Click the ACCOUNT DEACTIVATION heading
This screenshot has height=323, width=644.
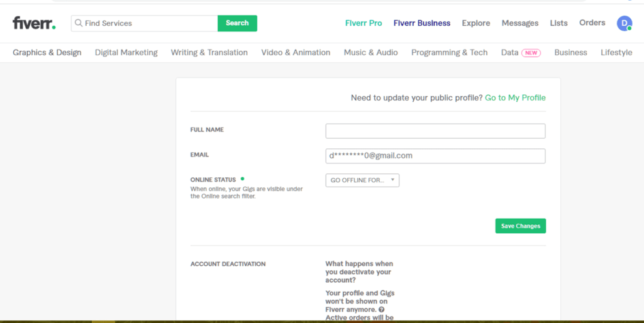[228, 264]
